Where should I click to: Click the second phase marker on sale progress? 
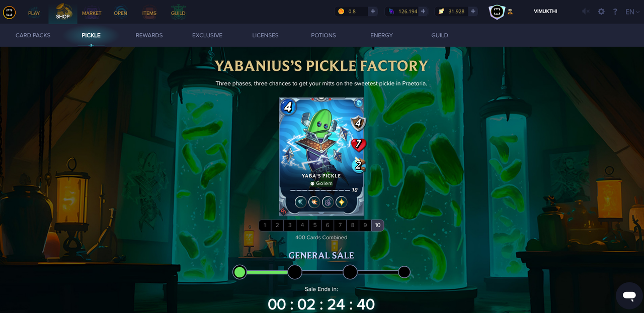(x=295, y=272)
